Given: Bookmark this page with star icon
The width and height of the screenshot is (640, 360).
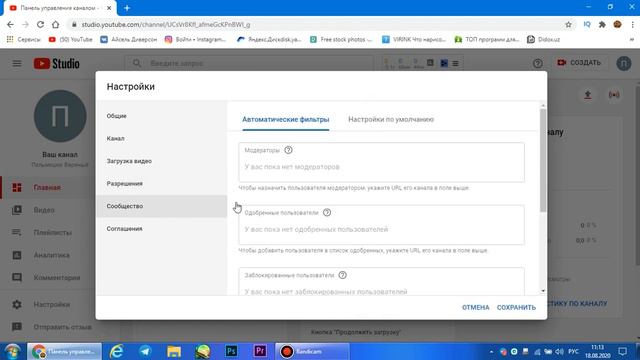Looking at the screenshot, I should point(568,24).
